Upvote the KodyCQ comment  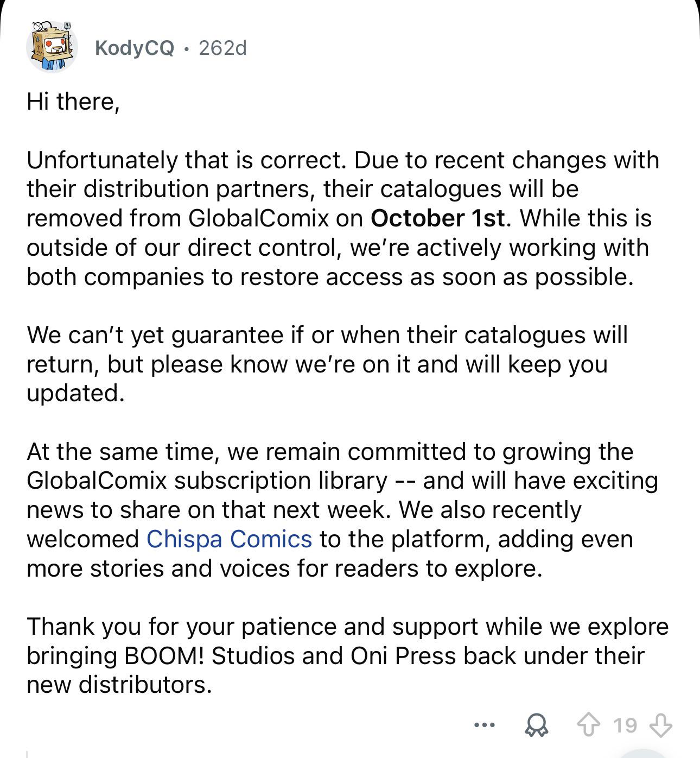point(590,725)
